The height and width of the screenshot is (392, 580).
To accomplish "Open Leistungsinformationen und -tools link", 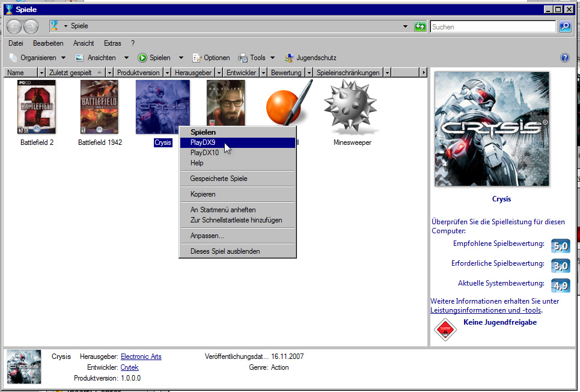I will point(486,310).
